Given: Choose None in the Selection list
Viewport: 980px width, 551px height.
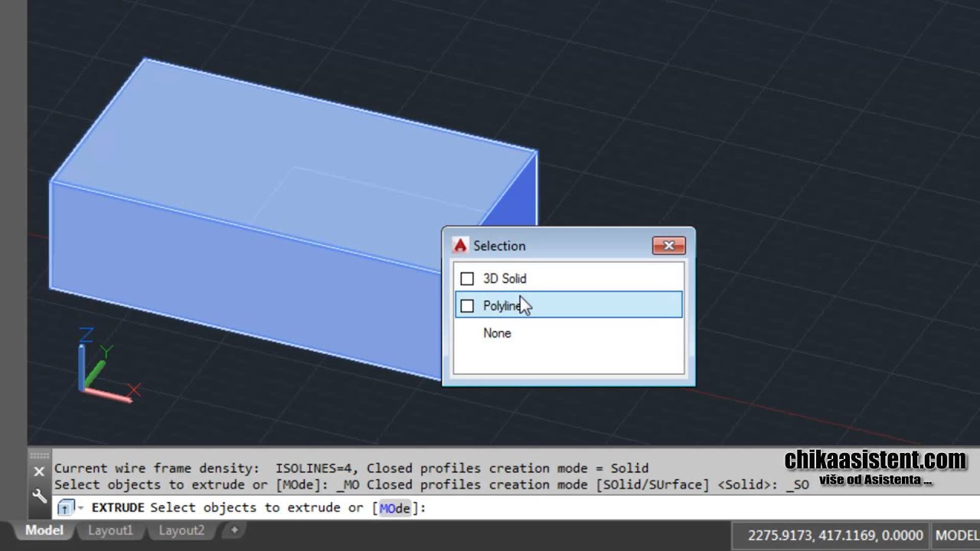Looking at the screenshot, I should tap(497, 333).
